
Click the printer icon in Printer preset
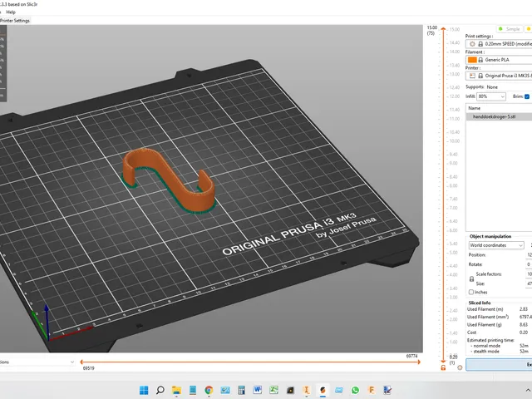(472, 76)
